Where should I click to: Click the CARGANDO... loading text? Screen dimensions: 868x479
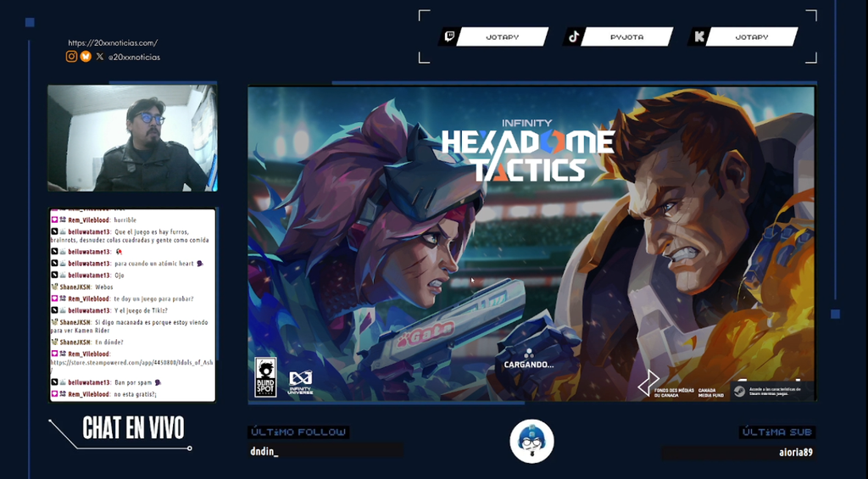529,365
